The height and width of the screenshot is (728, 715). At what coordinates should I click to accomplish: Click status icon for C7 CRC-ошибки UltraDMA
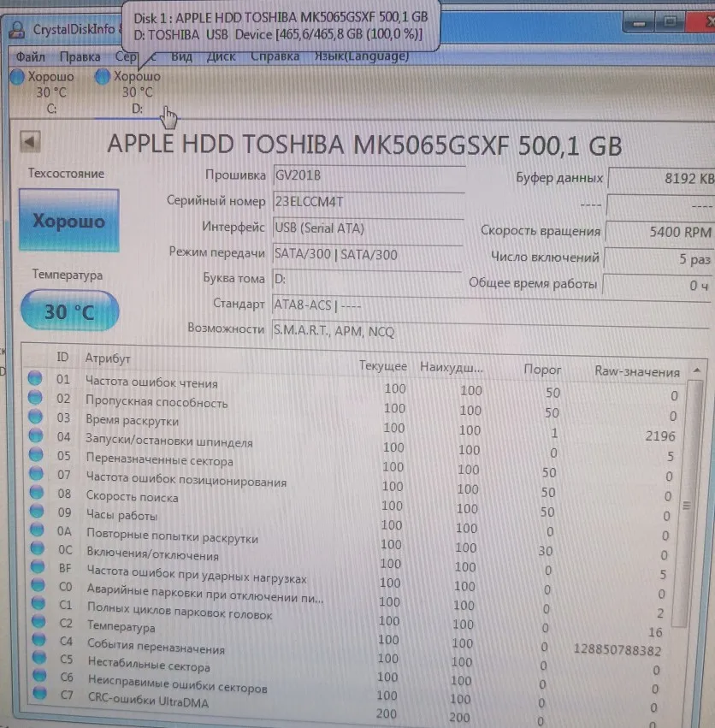coord(40,693)
